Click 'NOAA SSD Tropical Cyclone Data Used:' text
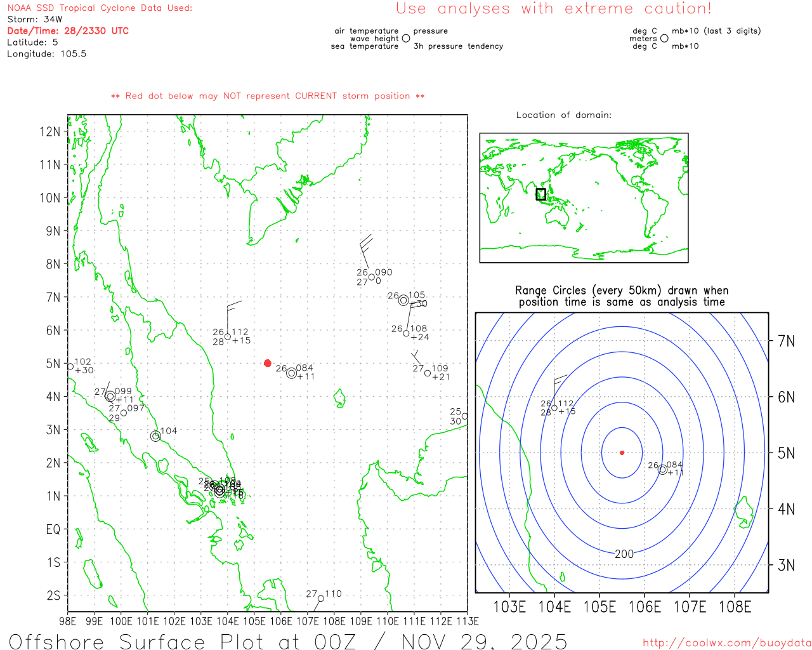 tap(100, 8)
